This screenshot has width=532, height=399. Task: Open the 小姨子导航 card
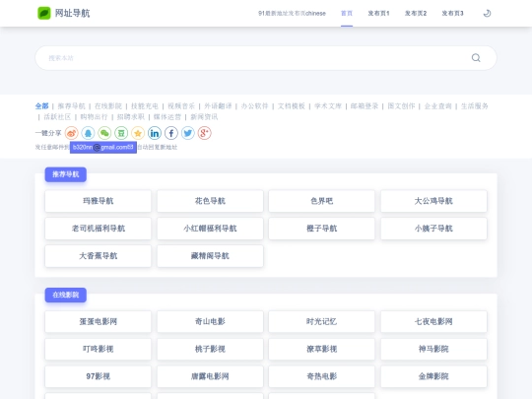pos(433,229)
